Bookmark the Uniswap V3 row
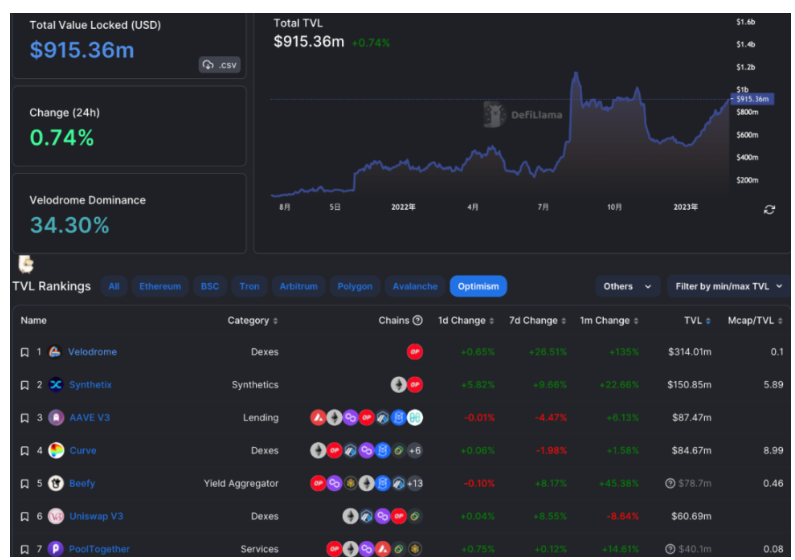Screen dimensions: 795x560 [x=24, y=517]
